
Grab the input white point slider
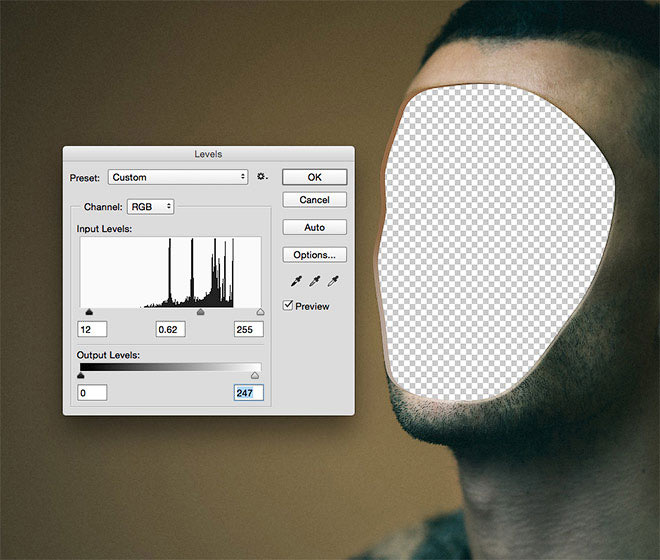260,312
